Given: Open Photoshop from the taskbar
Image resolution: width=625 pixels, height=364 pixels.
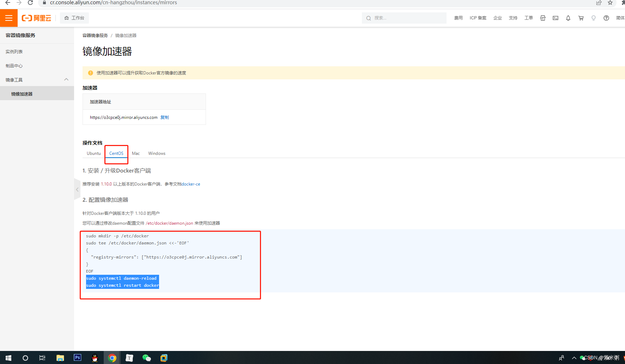Looking at the screenshot, I should click(78, 358).
